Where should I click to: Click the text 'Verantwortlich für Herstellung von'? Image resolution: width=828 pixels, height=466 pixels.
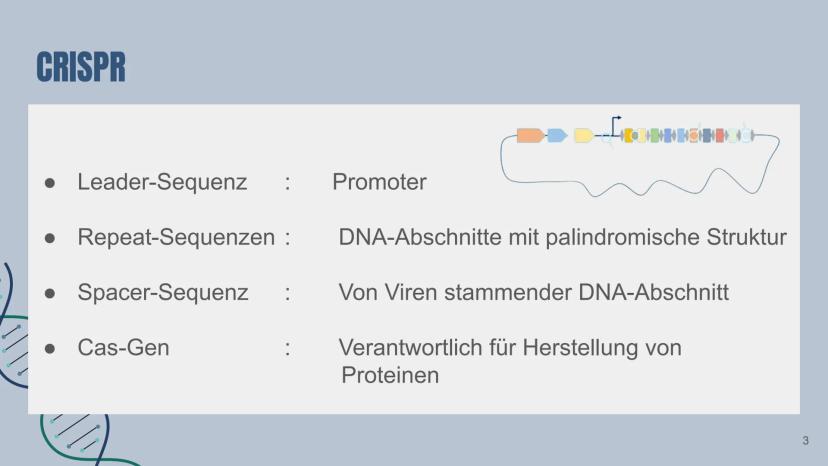click(x=510, y=348)
